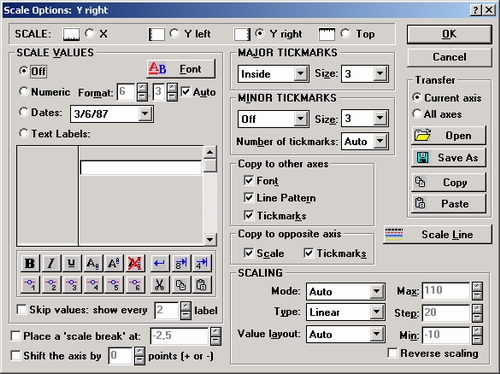This screenshot has width=500, height=374.
Task: Click the superscript formatting icon
Action: (114, 263)
